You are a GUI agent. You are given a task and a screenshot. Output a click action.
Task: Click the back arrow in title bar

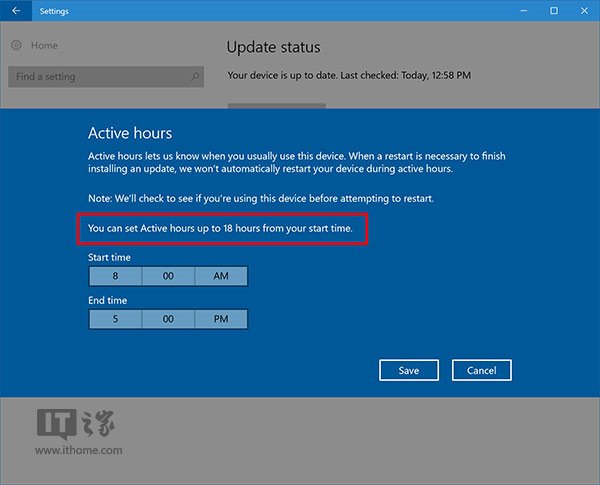[x=15, y=10]
